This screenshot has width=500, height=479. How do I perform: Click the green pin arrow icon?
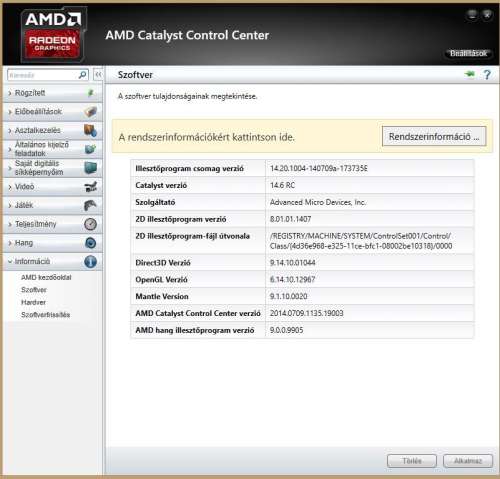click(470, 74)
